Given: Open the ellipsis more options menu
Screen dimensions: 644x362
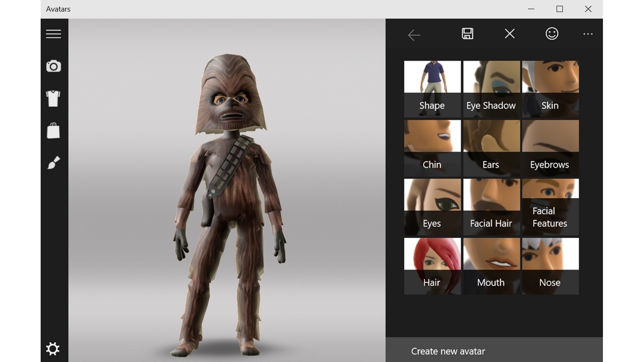Looking at the screenshot, I should click(x=588, y=34).
